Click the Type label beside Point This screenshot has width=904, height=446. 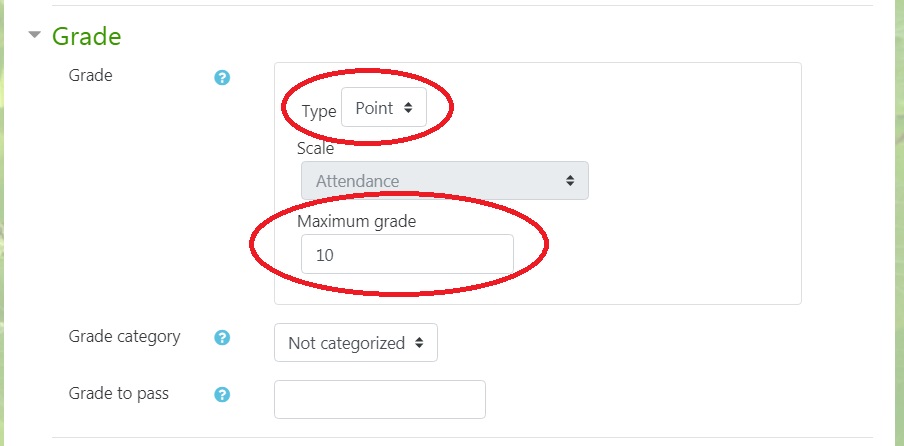point(319,111)
